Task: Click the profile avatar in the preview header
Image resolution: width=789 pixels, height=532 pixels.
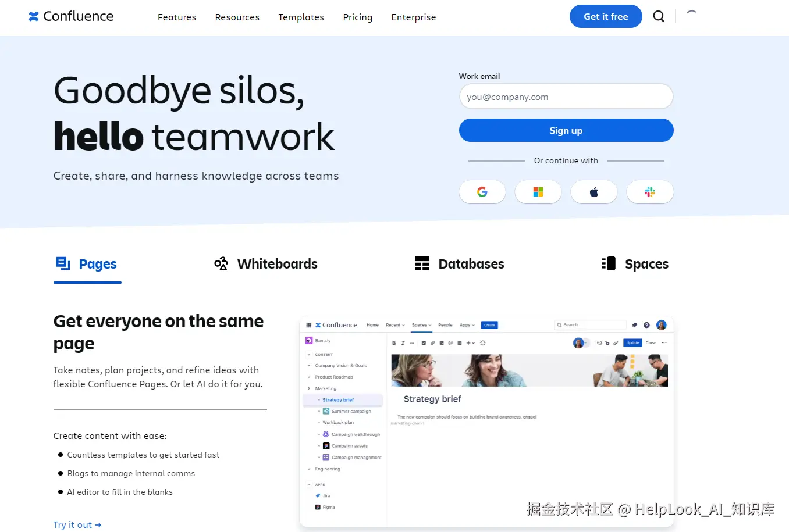Action: [662, 325]
